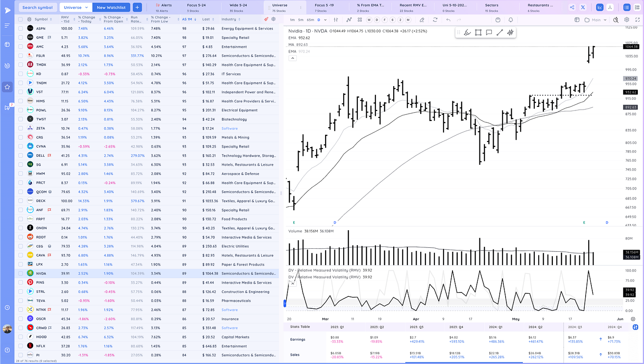Open the chart style bars icon

pyautogui.click(x=336, y=20)
